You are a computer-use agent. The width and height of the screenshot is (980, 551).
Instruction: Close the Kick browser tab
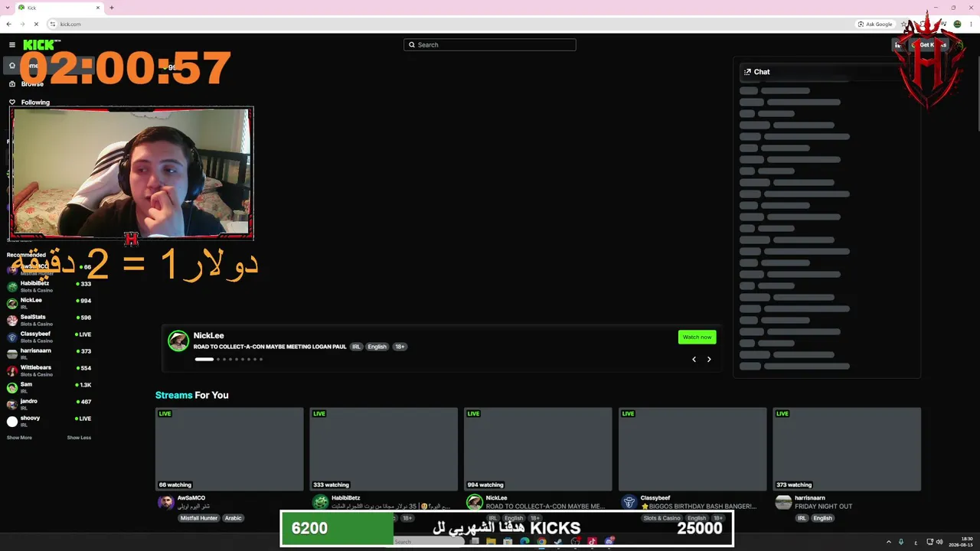point(98,8)
